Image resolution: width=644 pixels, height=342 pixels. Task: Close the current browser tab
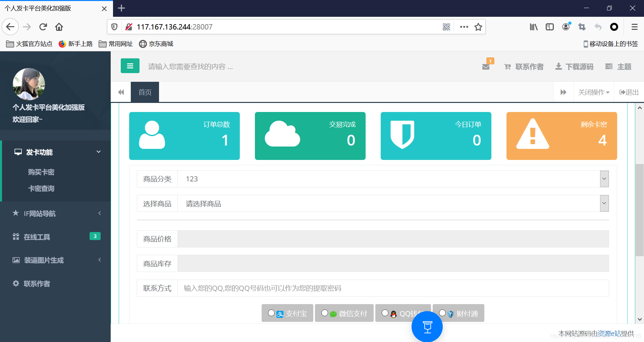104,9
